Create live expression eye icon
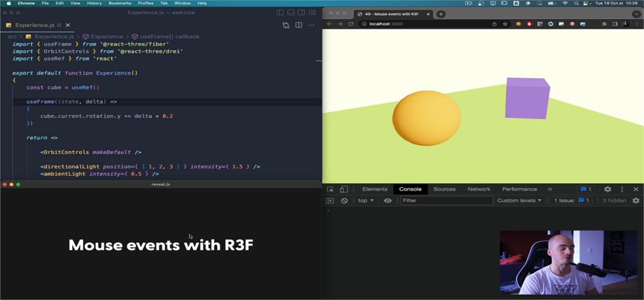The image size is (644, 300). point(387,201)
